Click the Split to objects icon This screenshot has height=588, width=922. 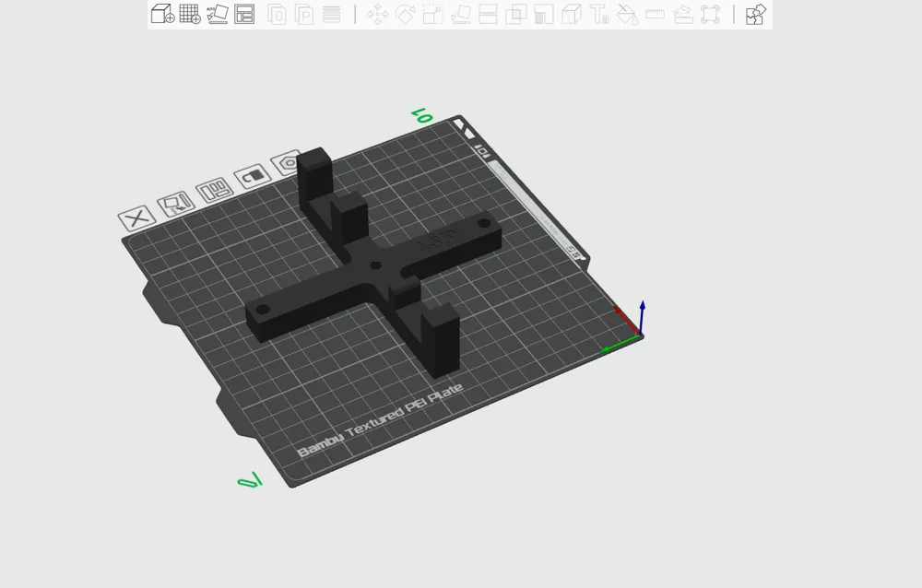277,14
